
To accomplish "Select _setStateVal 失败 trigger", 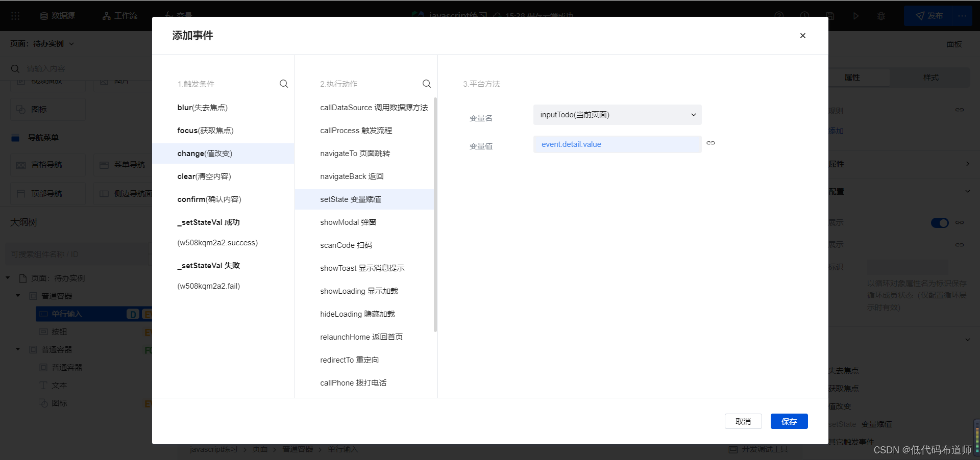I will 223,276.
